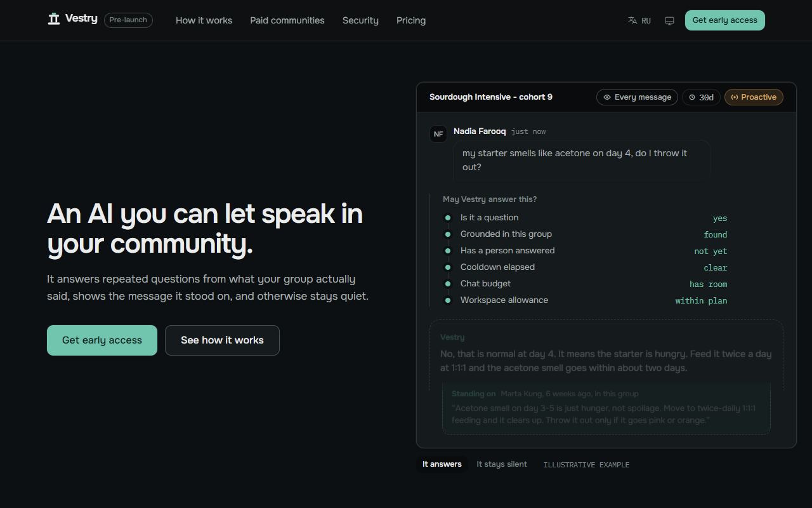Click the 30d retention pill
Viewport: 812px width, 508px height.
pos(701,97)
